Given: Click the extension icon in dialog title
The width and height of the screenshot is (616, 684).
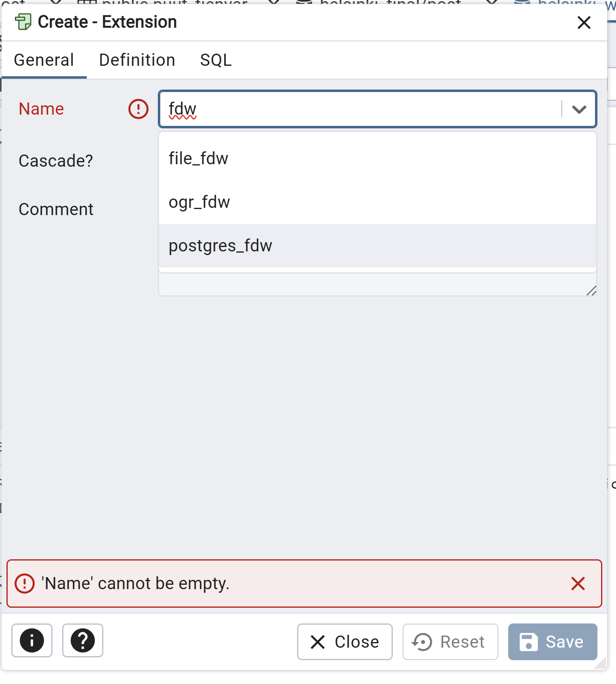Looking at the screenshot, I should coord(23,22).
